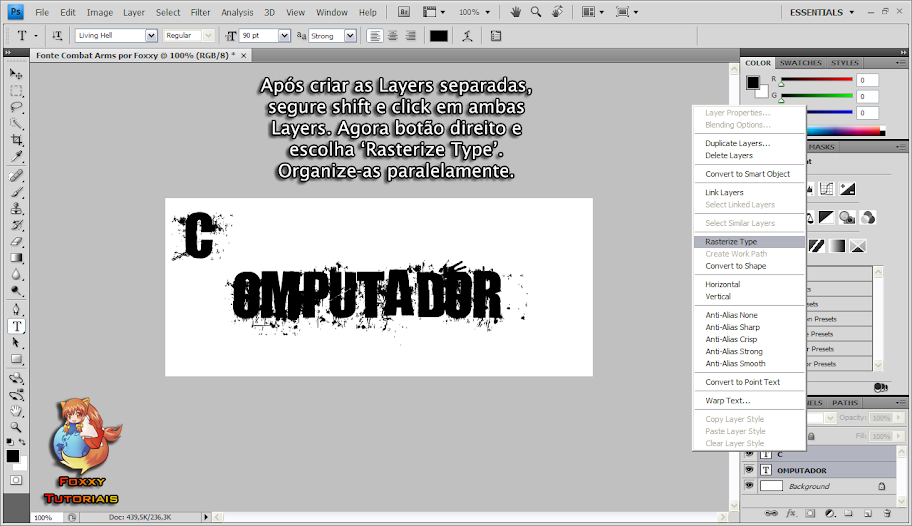Image resolution: width=912 pixels, height=526 pixels.
Task: Click the ESSENTIALS workspace button
Action: 822,12
